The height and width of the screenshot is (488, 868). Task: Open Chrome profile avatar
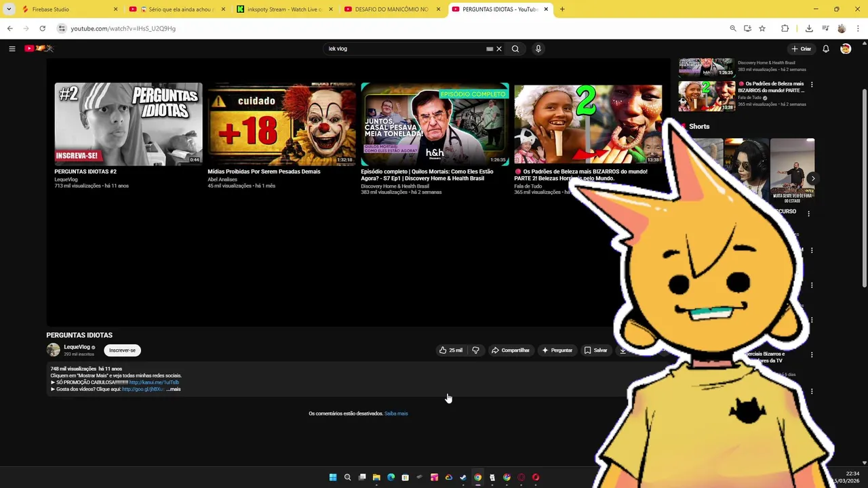click(x=842, y=28)
